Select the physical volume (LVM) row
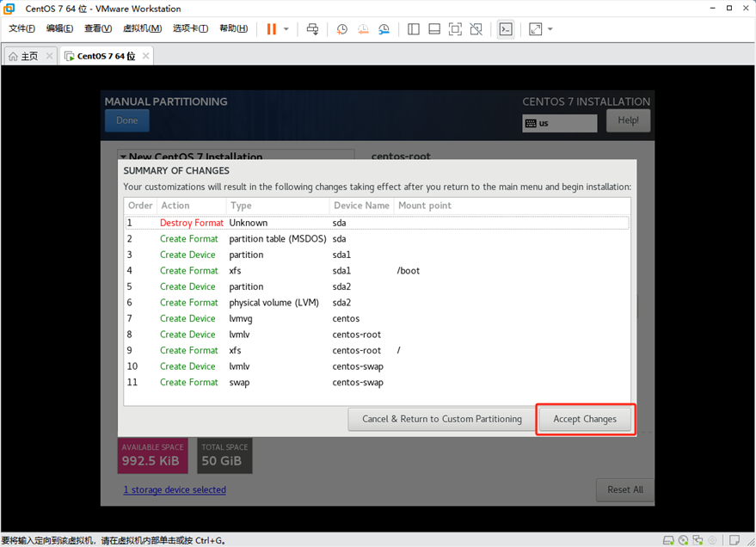Viewport: 756px width, 547px height. point(377,303)
